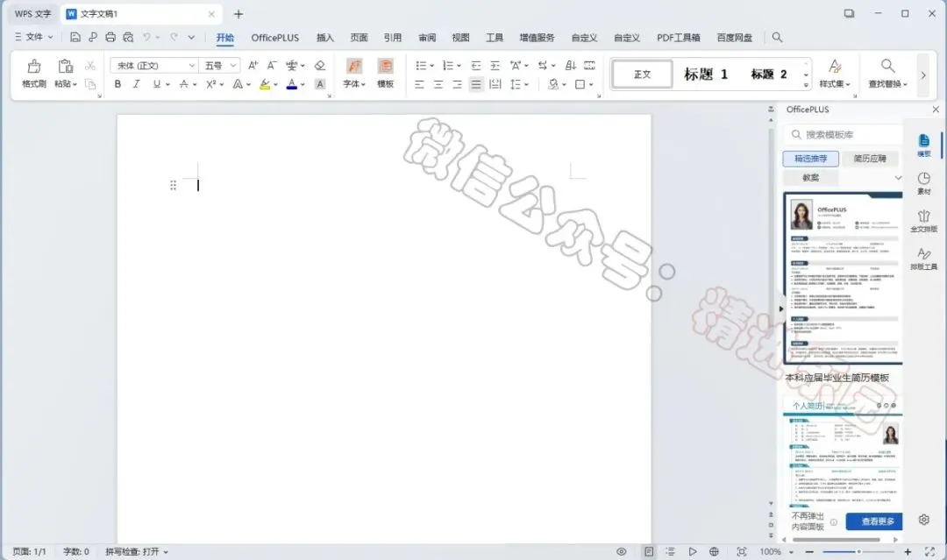The width and height of the screenshot is (947, 560).
Task: Set paragraph alignment to left
Action: pyautogui.click(x=419, y=84)
